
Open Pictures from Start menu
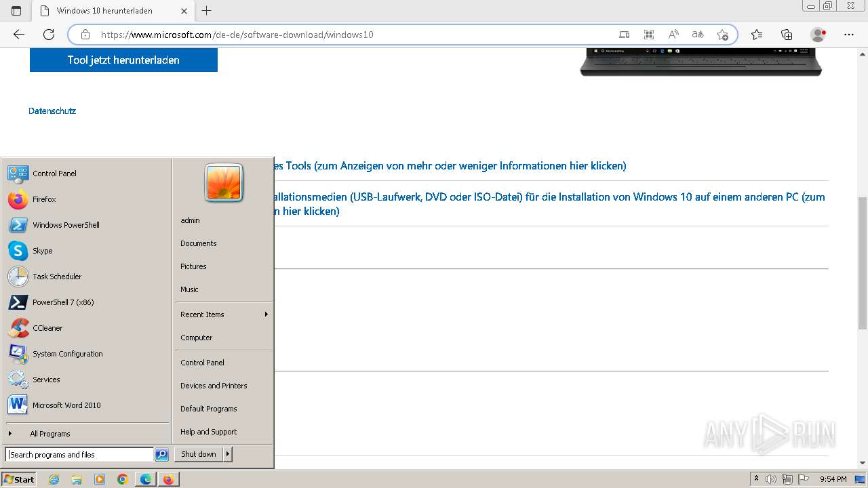click(224, 266)
